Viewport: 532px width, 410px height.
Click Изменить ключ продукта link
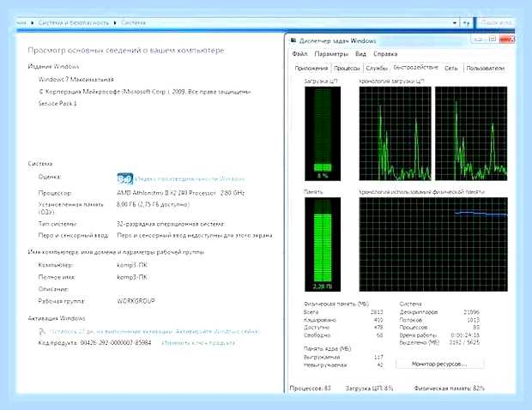[198, 343]
